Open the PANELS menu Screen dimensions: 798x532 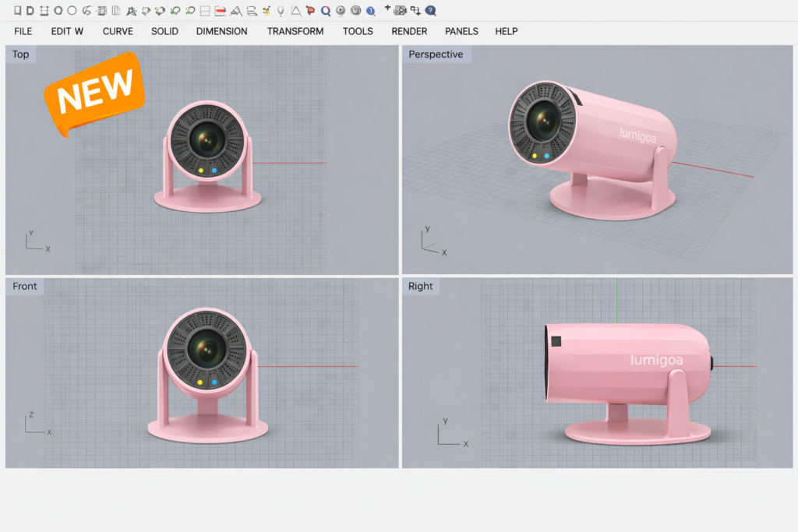pos(461,32)
